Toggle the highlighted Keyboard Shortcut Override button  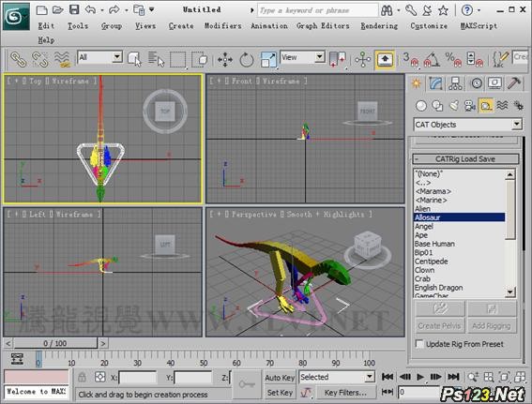pos(385,60)
